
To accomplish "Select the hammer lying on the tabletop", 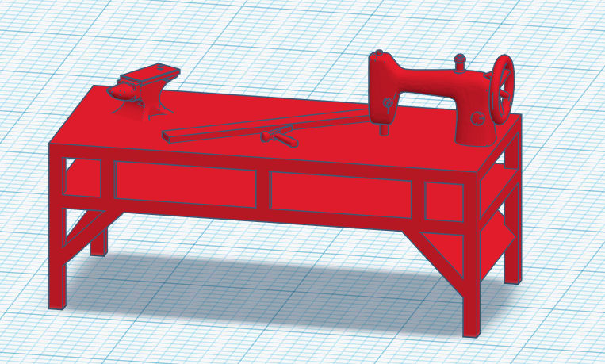I will 279,136.
